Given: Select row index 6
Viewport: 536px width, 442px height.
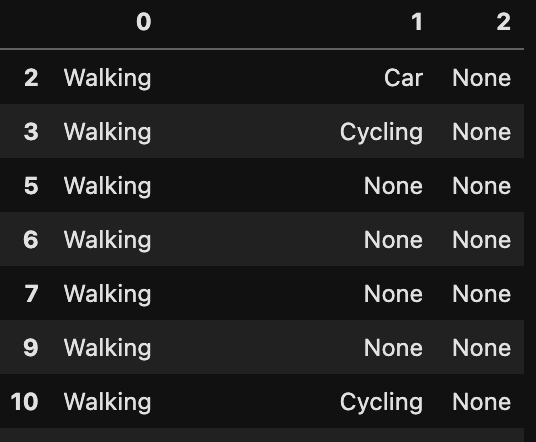Looking at the screenshot, I should click(x=31, y=240).
